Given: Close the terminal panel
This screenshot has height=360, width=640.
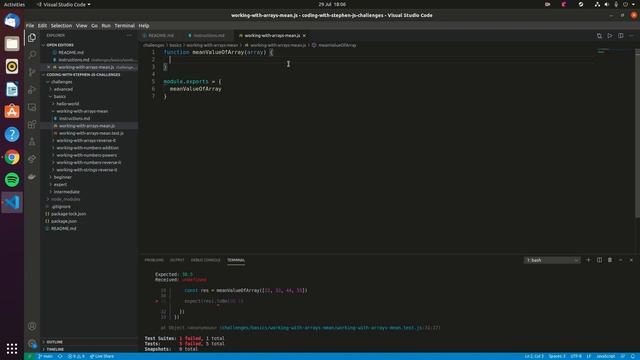Looking at the screenshot, I should coord(631,260).
